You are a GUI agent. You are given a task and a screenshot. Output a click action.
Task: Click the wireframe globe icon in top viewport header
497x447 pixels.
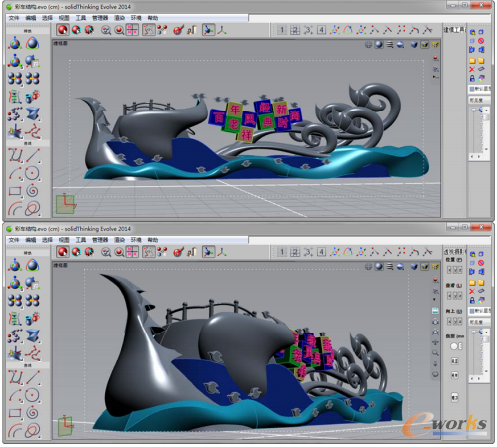(x=368, y=44)
